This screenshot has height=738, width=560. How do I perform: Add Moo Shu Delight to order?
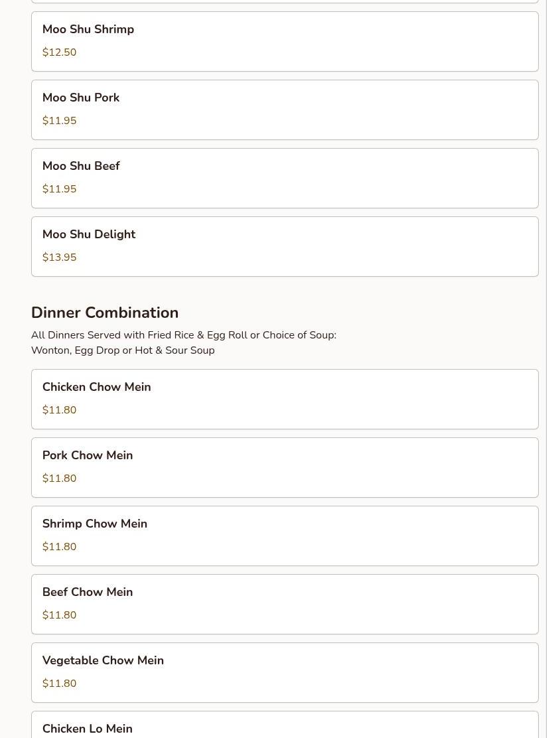(284, 246)
